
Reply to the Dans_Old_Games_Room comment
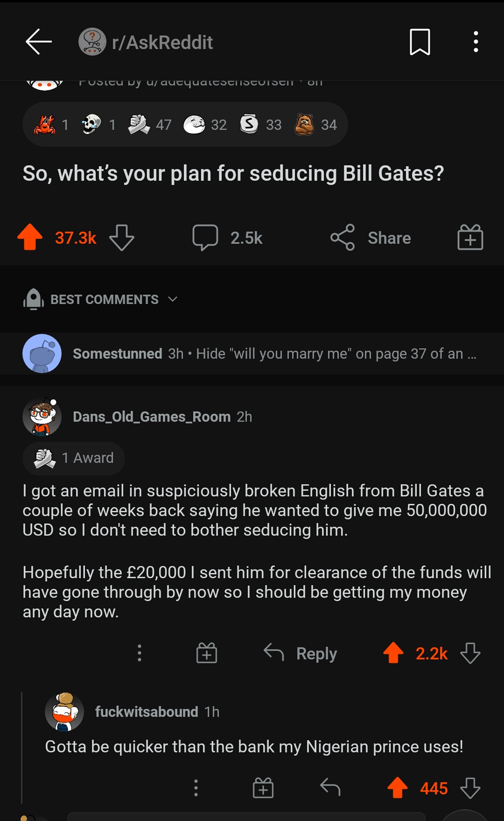click(301, 653)
